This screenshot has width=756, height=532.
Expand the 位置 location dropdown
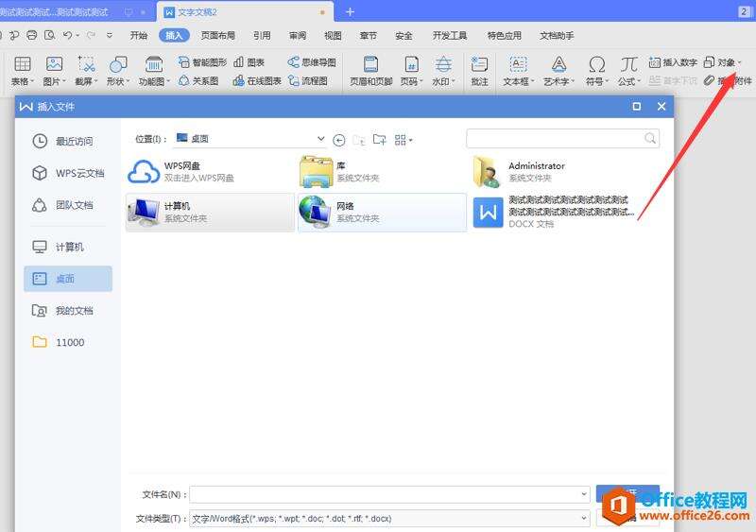[x=321, y=139]
